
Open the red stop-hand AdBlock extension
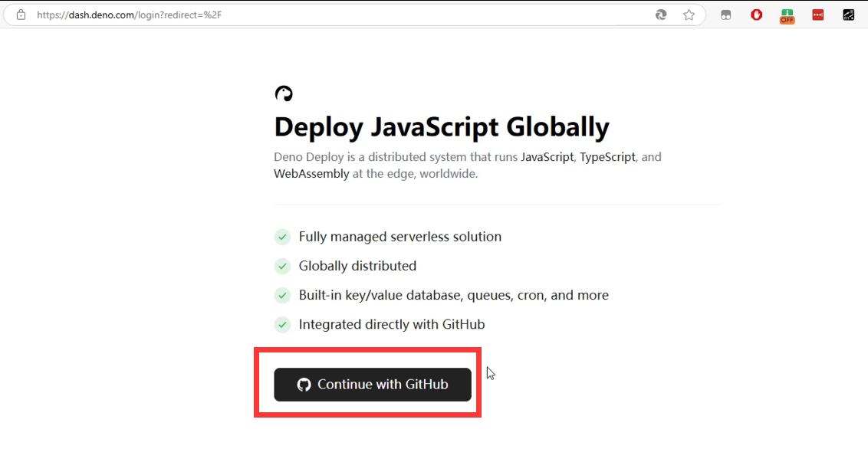[756, 15]
